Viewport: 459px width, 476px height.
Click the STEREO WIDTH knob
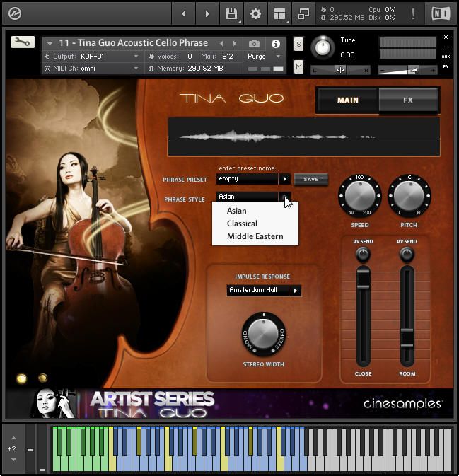(x=264, y=335)
